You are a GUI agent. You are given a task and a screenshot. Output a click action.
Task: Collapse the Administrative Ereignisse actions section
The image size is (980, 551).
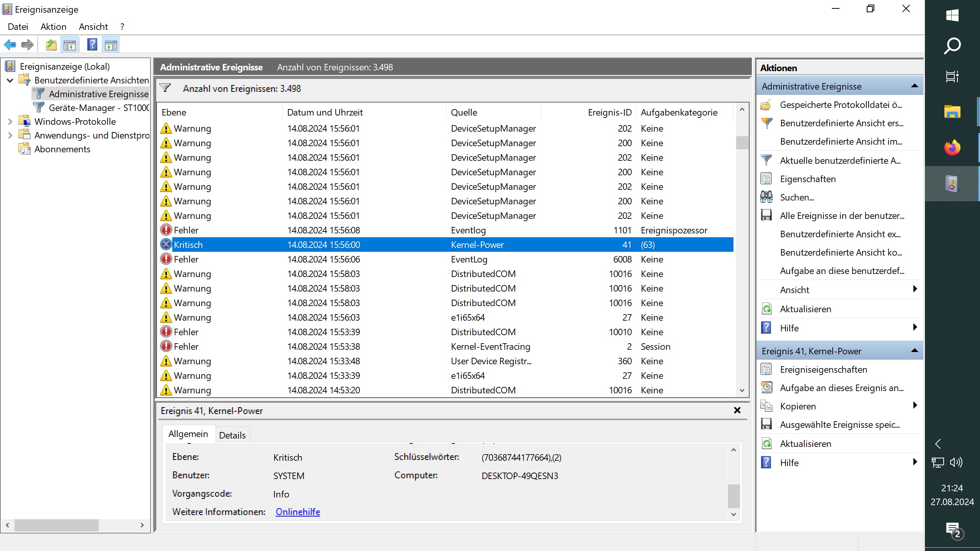click(915, 86)
